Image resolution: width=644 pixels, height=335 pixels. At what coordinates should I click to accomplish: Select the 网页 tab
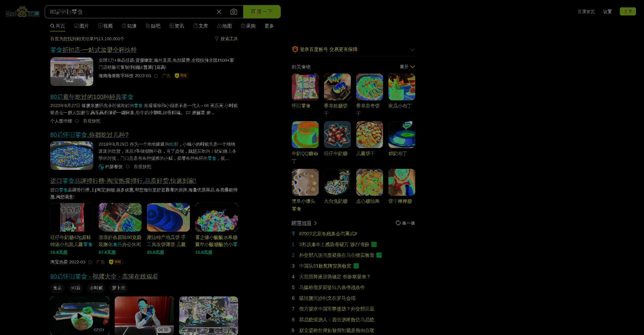click(58, 26)
